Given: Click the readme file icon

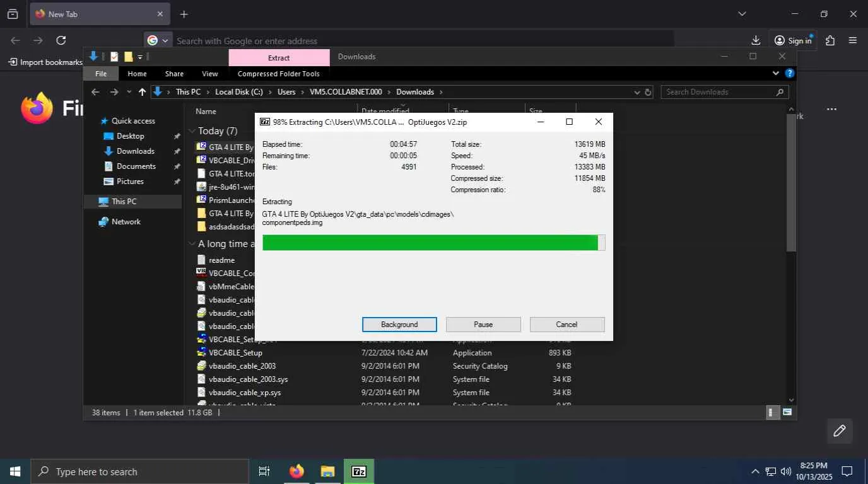Looking at the screenshot, I should pos(201,260).
